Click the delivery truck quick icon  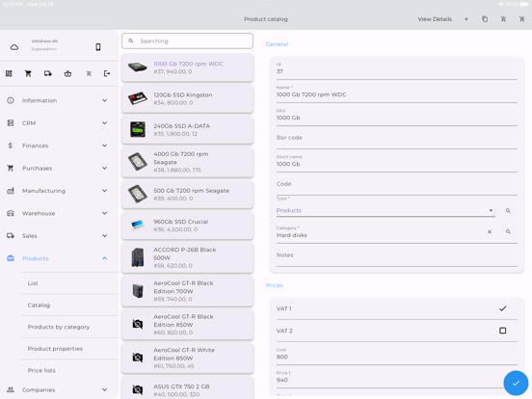48,73
